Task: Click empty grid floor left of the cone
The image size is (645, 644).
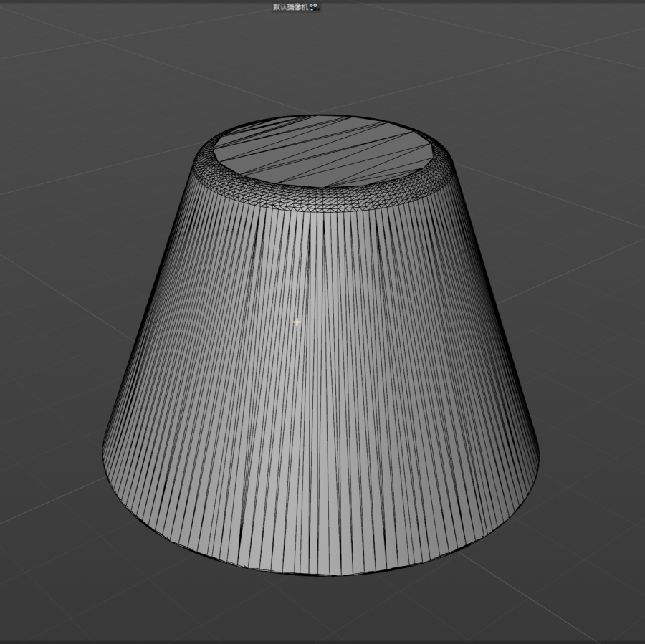Action: pos(57,322)
